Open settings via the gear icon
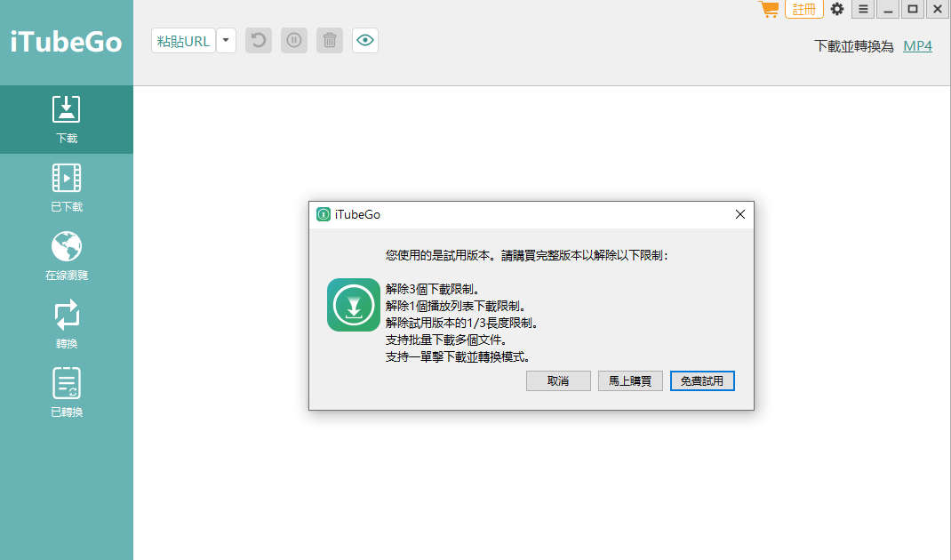The image size is (951, 560). click(836, 9)
